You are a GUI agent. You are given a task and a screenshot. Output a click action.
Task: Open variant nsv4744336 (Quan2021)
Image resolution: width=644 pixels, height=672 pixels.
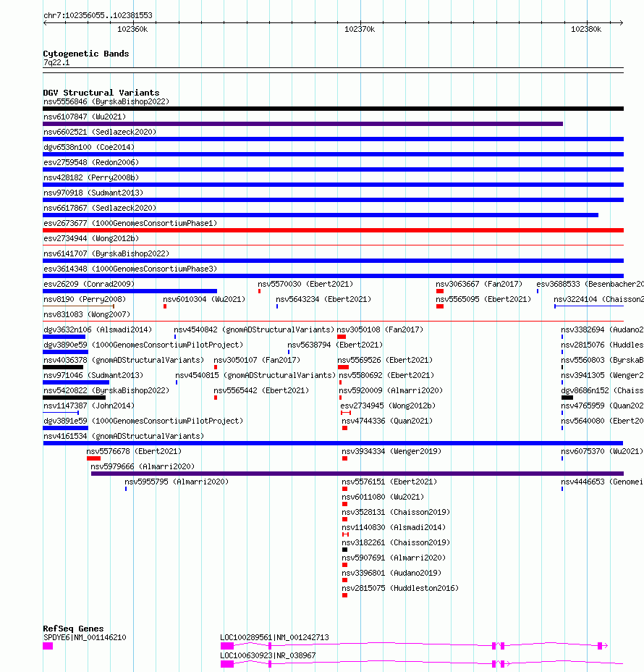coord(387,421)
